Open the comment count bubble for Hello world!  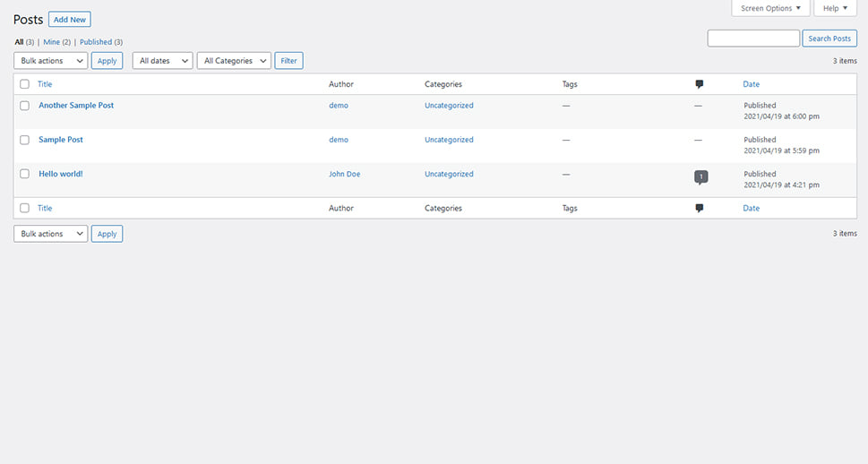(x=700, y=177)
